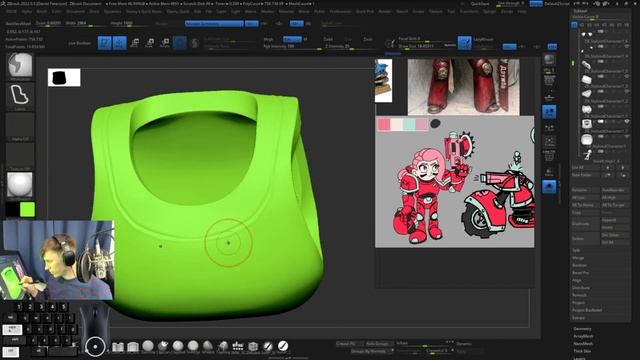Toggle Dynamic draw size button
Viewport: 640px width, 360px height.
point(450,45)
